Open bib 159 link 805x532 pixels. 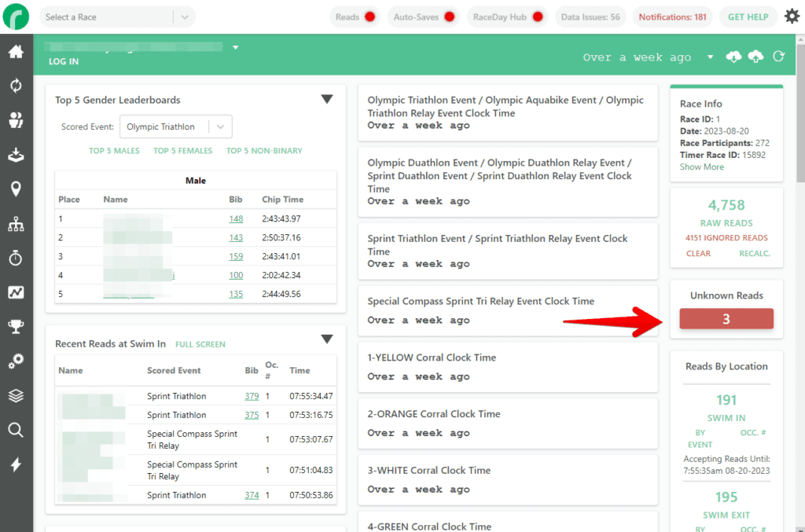[236, 256]
